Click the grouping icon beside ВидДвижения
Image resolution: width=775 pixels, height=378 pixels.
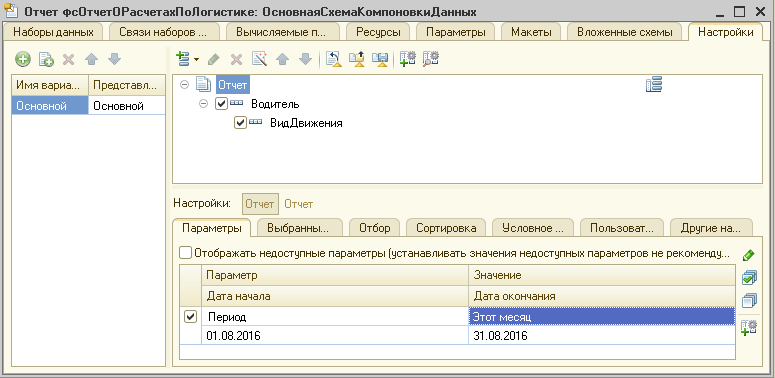coord(256,122)
